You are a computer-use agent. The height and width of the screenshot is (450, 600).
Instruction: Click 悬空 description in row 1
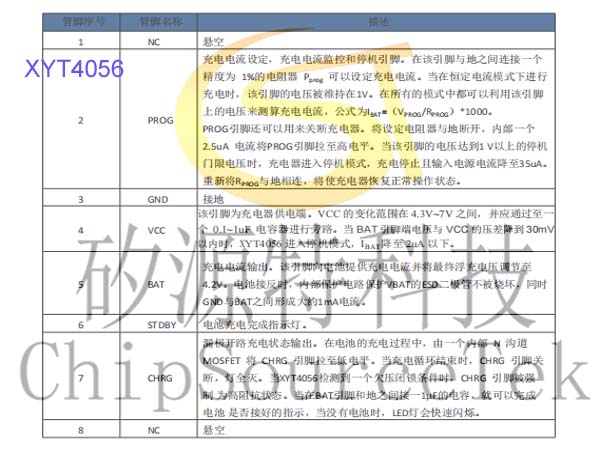coord(213,42)
